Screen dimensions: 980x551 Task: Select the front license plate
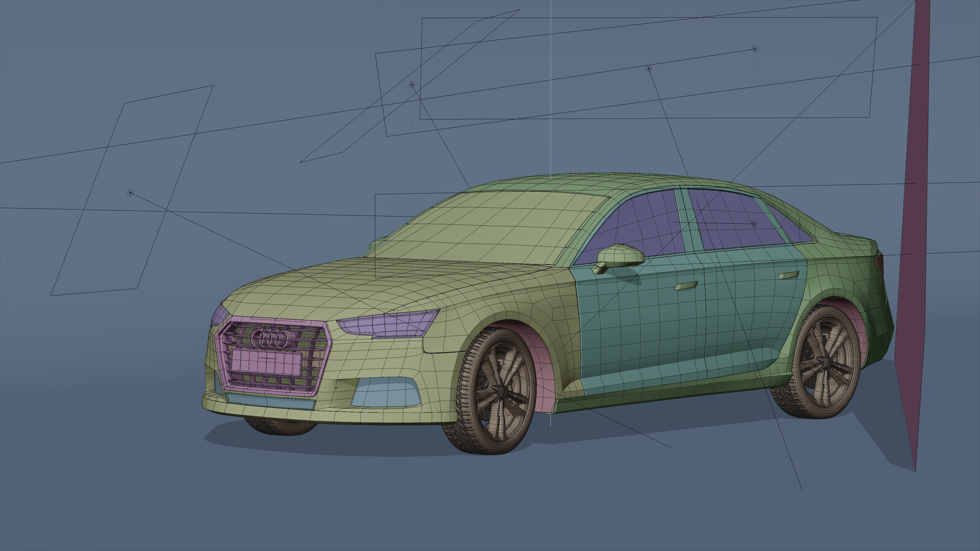point(266,362)
